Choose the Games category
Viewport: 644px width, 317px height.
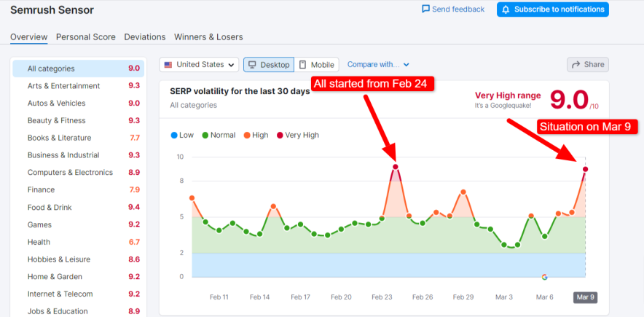79,224
